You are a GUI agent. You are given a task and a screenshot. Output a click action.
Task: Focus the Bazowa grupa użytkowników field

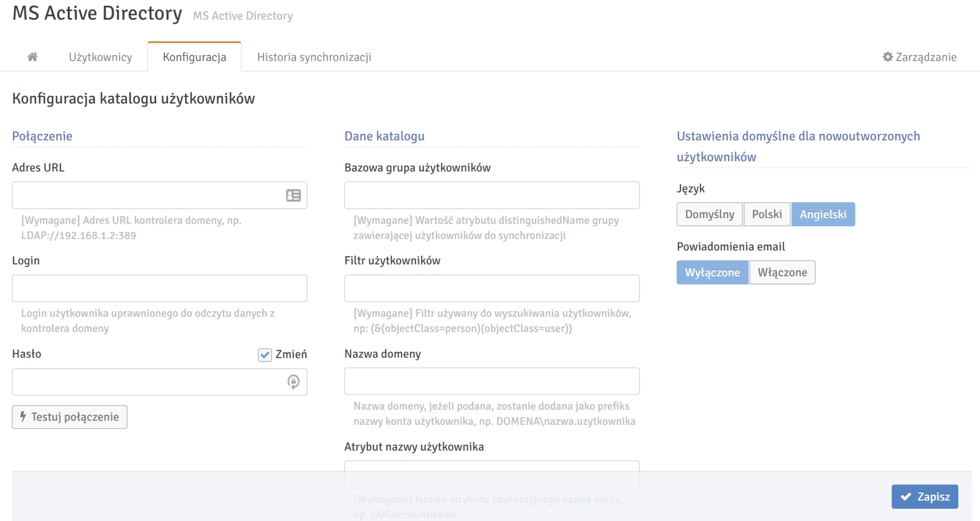pyautogui.click(x=492, y=195)
